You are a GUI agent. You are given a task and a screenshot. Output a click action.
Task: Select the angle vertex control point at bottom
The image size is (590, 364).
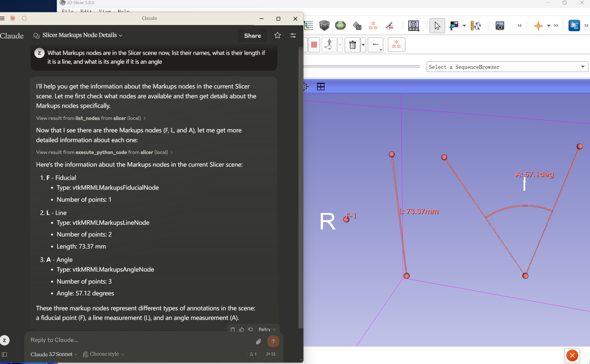click(525, 276)
